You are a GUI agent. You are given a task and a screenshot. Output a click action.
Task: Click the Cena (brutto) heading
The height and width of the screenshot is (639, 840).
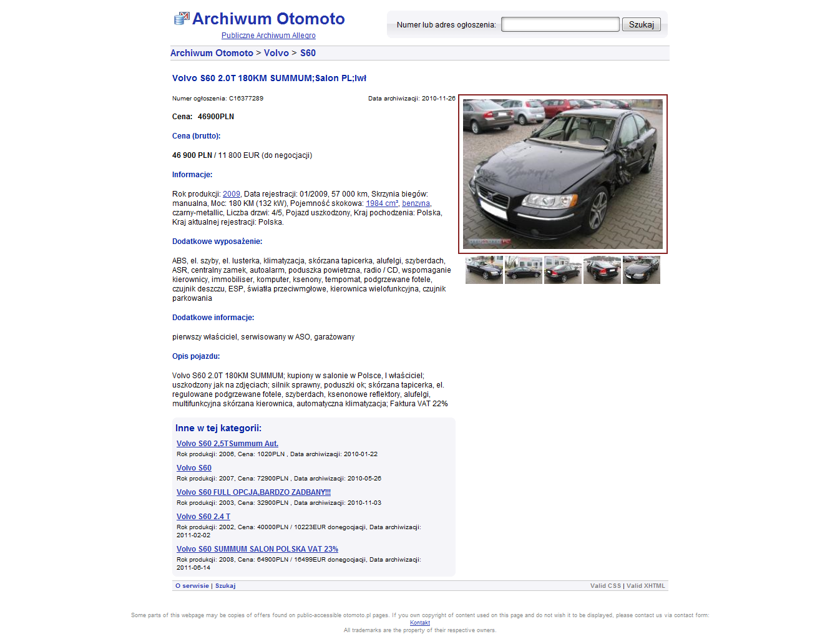196,136
